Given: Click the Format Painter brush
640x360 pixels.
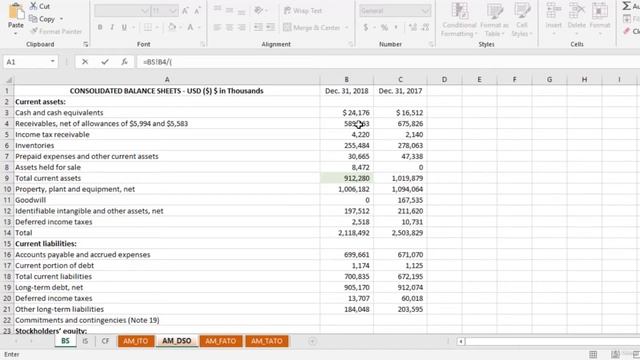Looking at the screenshot, I should [x=34, y=31].
